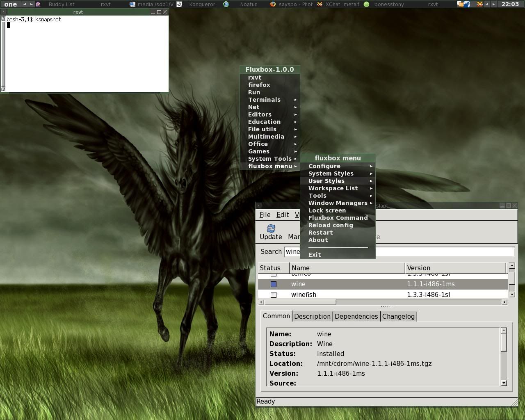Open the XChat: metalf taskbar window
Image resolution: width=525 pixels, height=420 pixels.
[340, 4]
